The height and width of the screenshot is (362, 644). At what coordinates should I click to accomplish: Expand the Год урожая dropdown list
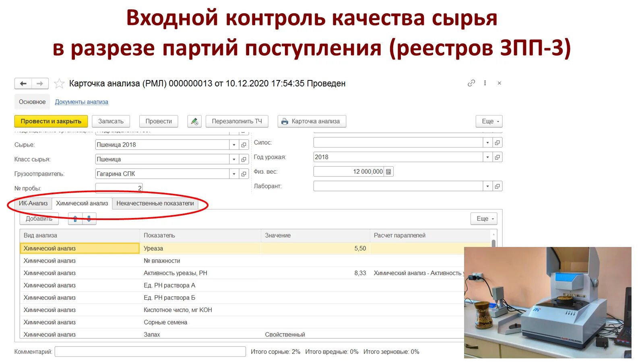pyautogui.click(x=487, y=157)
